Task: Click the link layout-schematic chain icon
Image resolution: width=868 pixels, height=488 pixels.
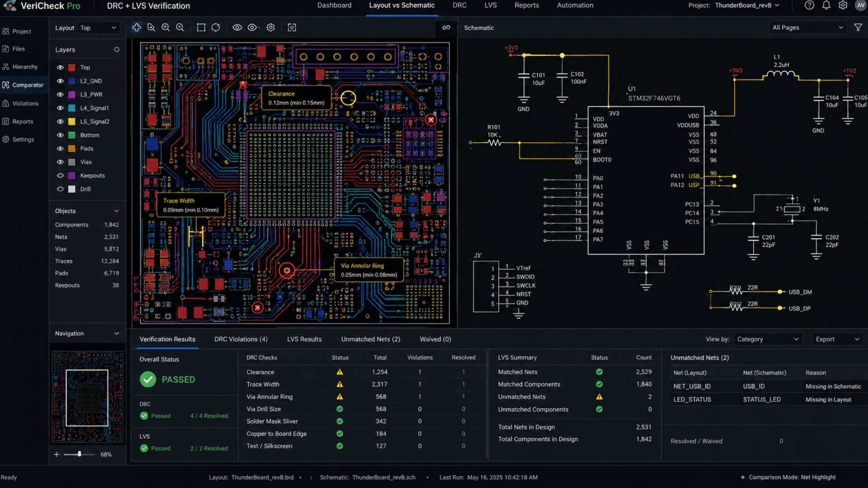Action: 446,28
